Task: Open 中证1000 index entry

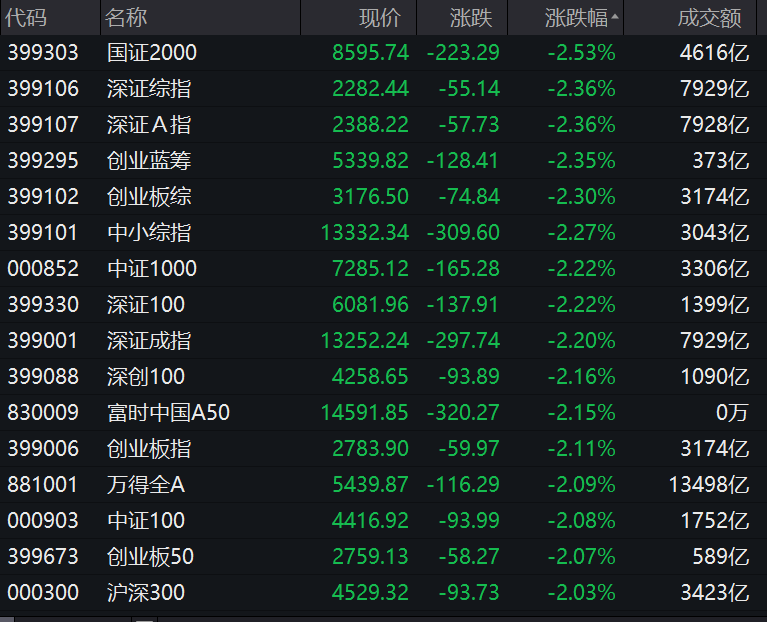Action: pos(152,269)
